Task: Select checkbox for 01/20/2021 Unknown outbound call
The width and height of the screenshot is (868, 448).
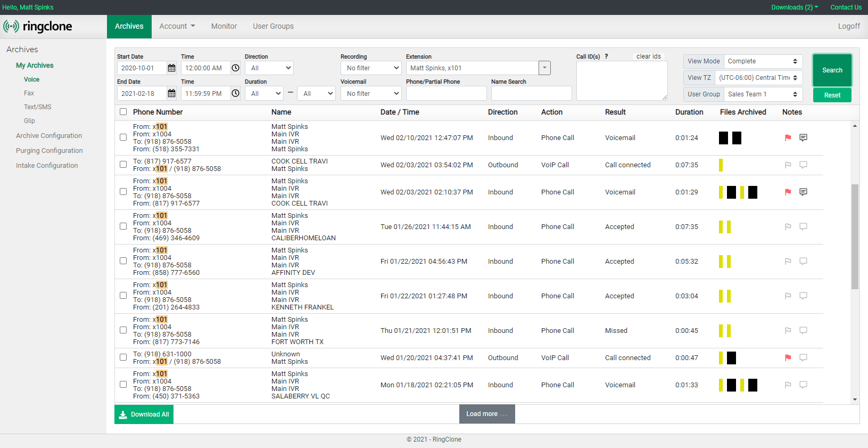Action: 123,357
